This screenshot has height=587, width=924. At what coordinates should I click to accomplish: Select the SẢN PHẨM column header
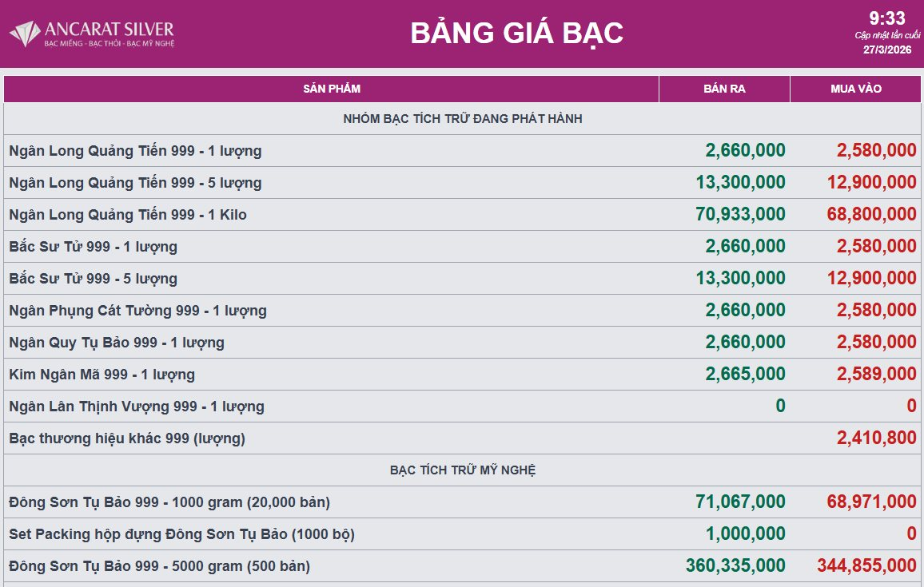tap(331, 89)
